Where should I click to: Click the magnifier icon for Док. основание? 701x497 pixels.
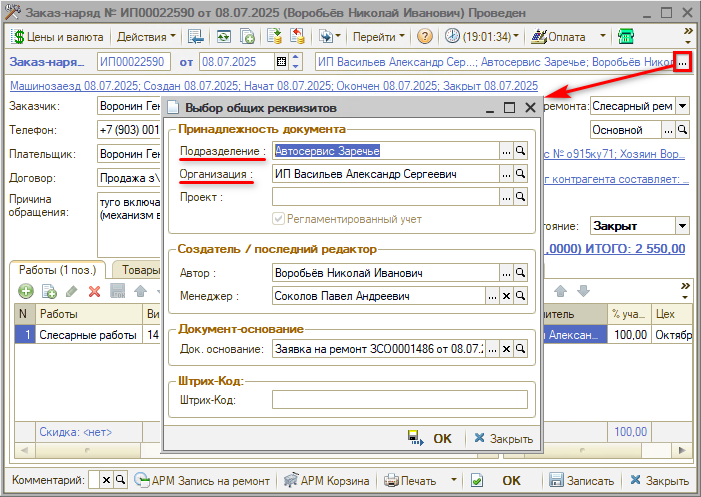[x=521, y=349]
